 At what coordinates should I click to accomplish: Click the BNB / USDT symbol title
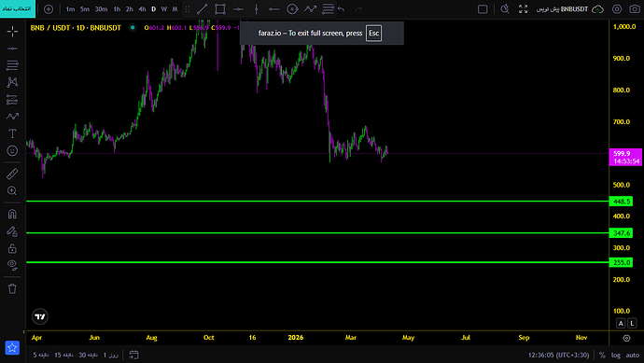coord(76,27)
